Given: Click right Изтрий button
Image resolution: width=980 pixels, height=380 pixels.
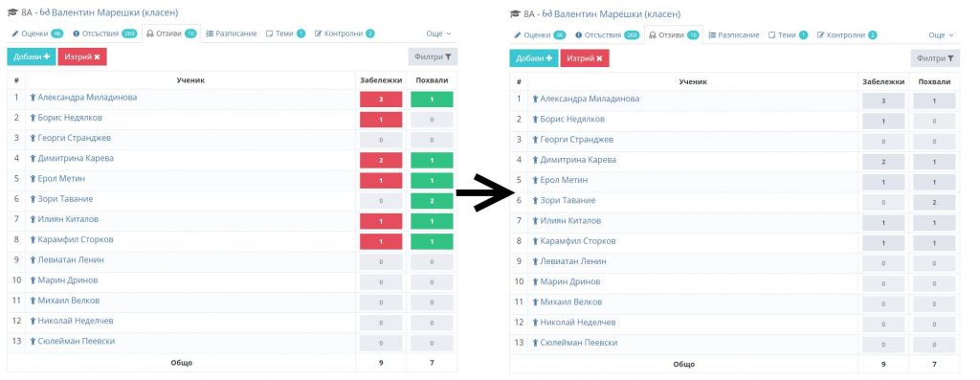Looking at the screenshot, I should [x=585, y=58].
